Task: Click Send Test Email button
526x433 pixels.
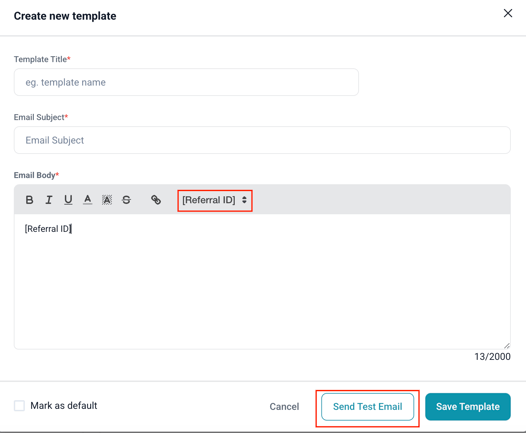Action: coord(367,407)
